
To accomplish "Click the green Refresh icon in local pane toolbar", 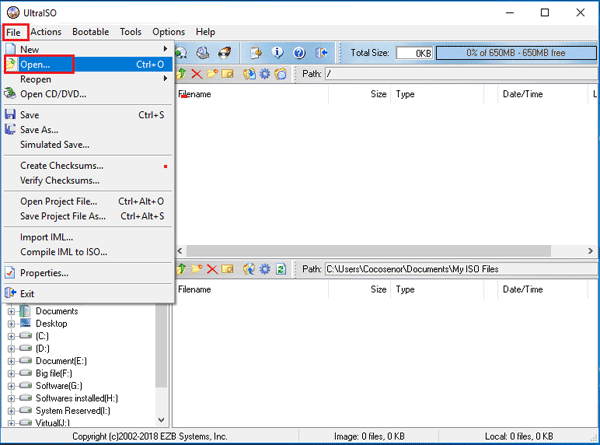I will 280,269.
